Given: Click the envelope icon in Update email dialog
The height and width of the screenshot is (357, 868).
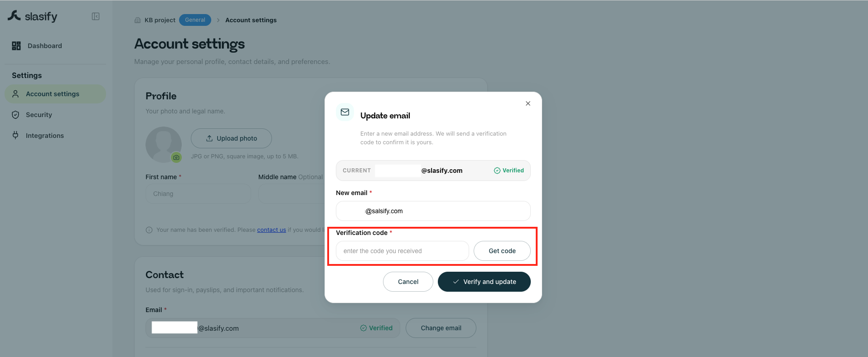Looking at the screenshot, I should pos(345,112).
